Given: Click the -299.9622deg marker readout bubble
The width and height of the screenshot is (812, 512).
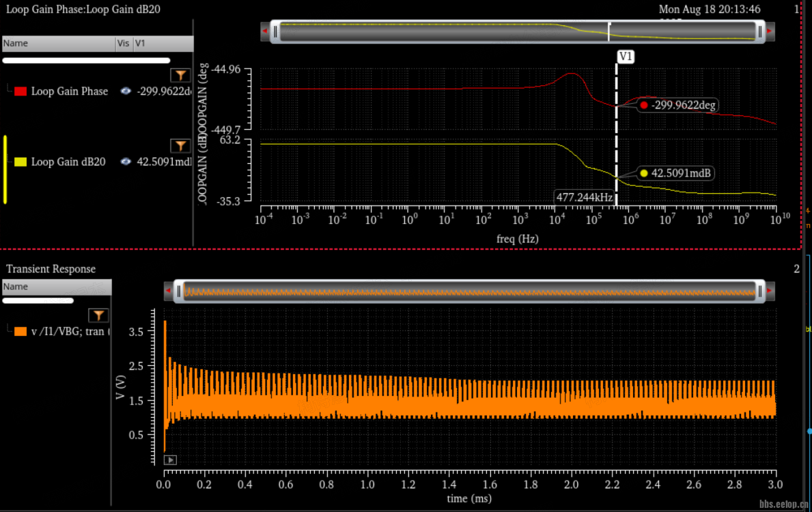Looking at the screenshot, I should click(678, 105).
